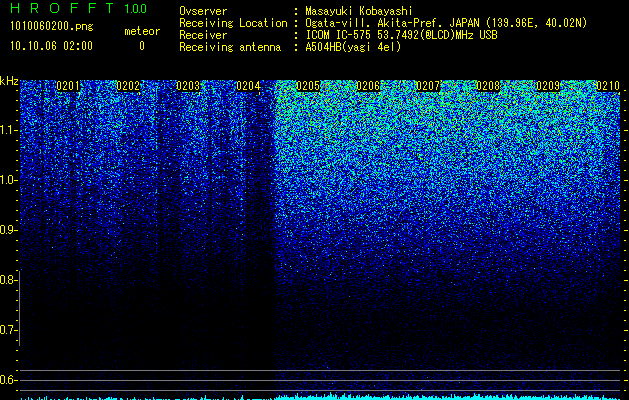Click the 0206 time marker
629x400 pixels.
[368, 86]
